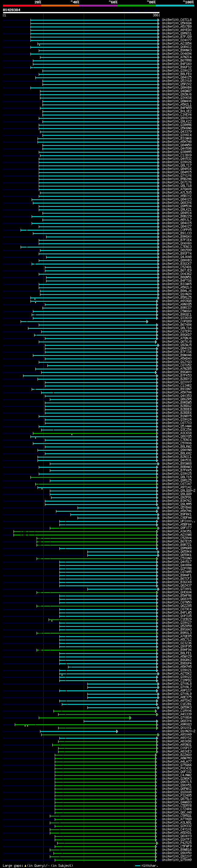This screenshot has width=197, height=868.
Task: Open hit UniRef100_B7FJD9
Action: pos(176,37)
